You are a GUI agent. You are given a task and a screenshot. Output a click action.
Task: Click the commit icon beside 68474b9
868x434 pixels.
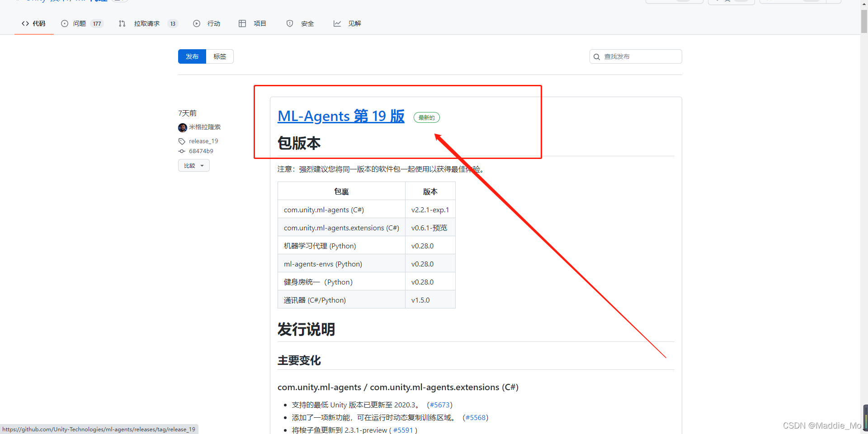(182, 151)
